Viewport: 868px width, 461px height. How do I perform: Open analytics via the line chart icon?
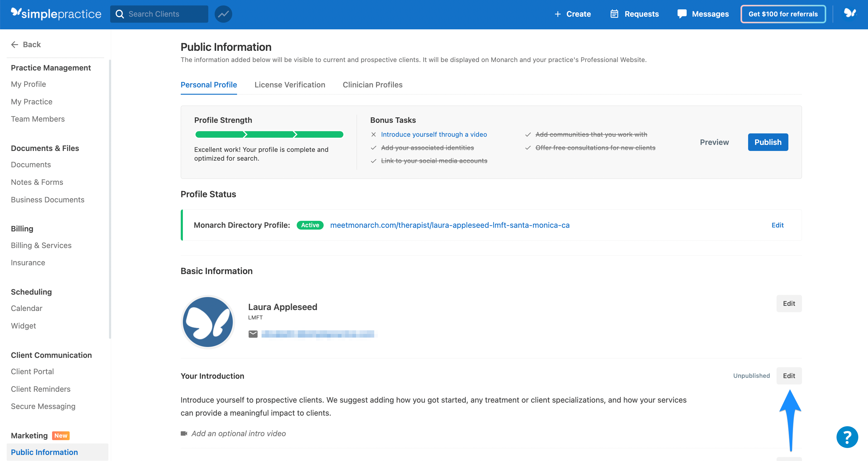point(223,14)
